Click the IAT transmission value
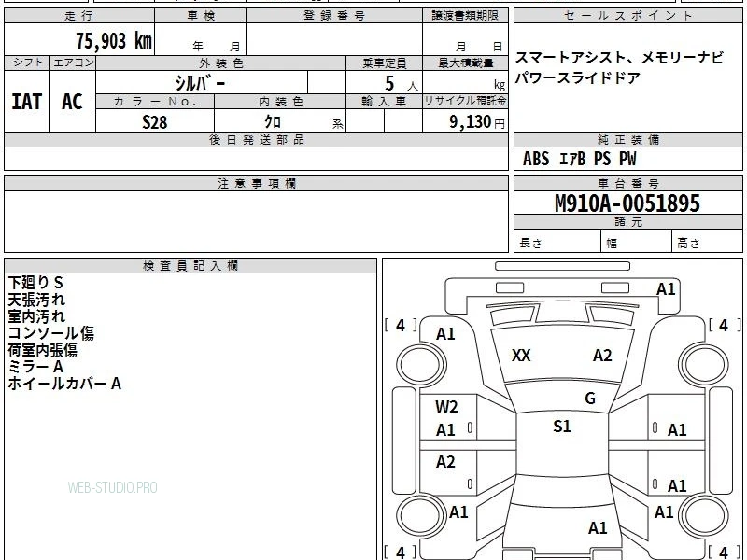Viewport: 747px width, 560px height. click(27, 102)
